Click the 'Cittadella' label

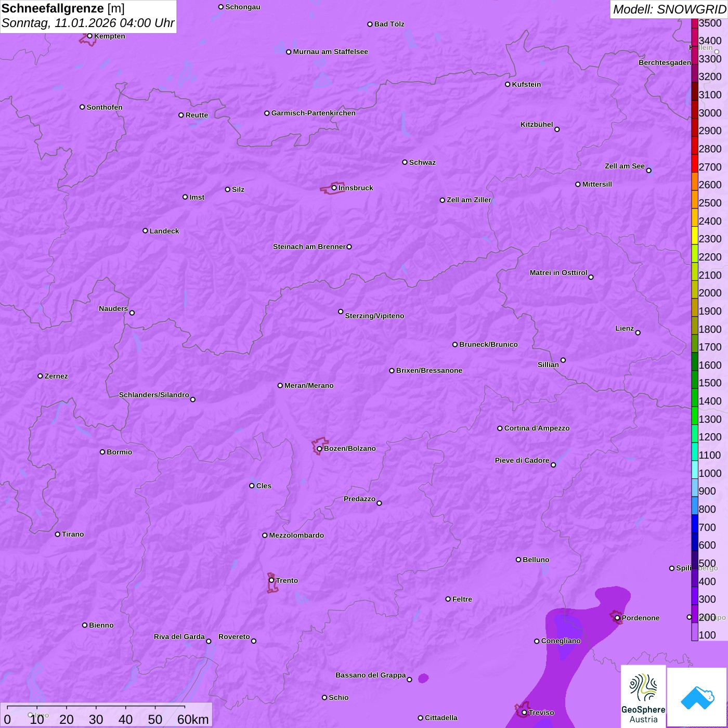pyautogui.click(x=441, y=718)
